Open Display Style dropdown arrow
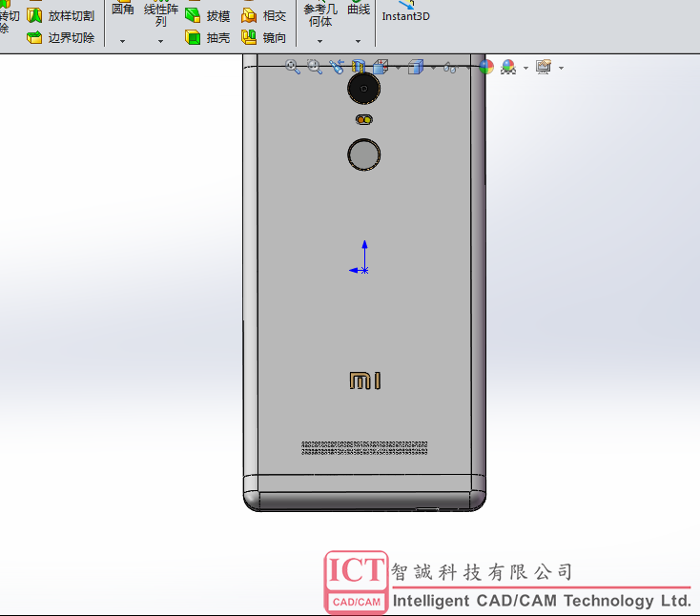 (433, 68)
